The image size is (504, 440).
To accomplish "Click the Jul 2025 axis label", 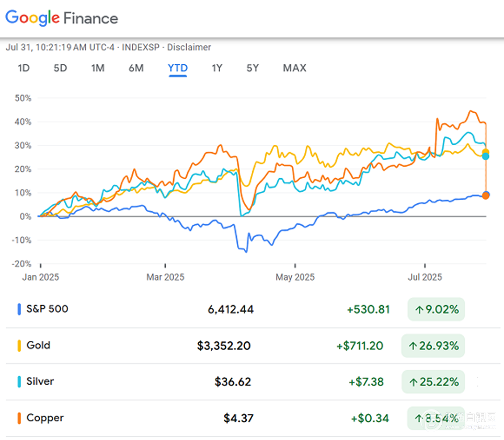I will click(425, 277).
